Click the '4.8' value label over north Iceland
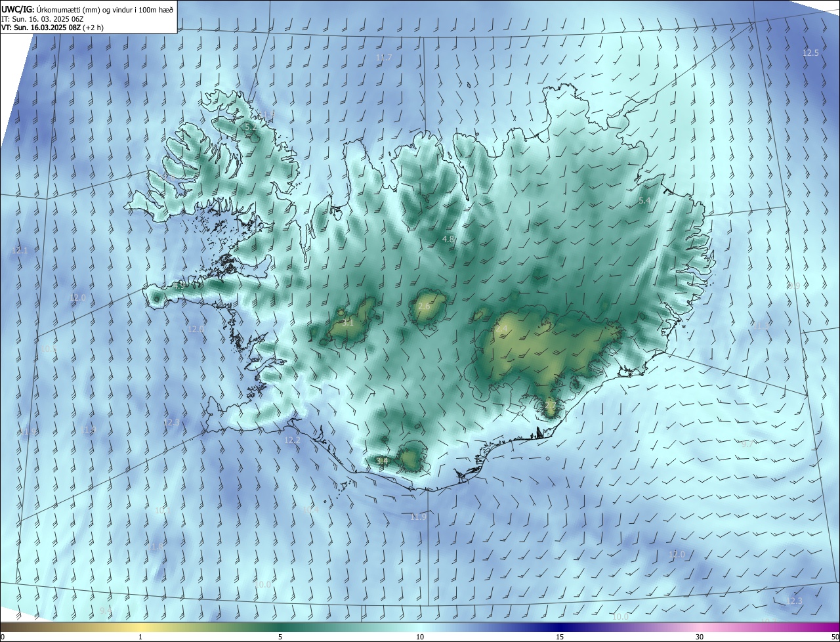The height and width of the screenshot is (642, 840). (x=448, y=240)
